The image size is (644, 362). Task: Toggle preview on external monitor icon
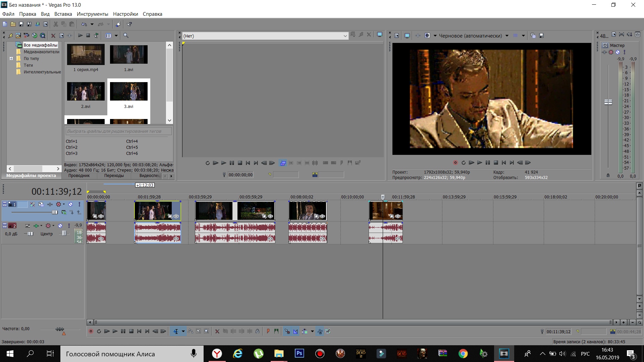point(407,36)
